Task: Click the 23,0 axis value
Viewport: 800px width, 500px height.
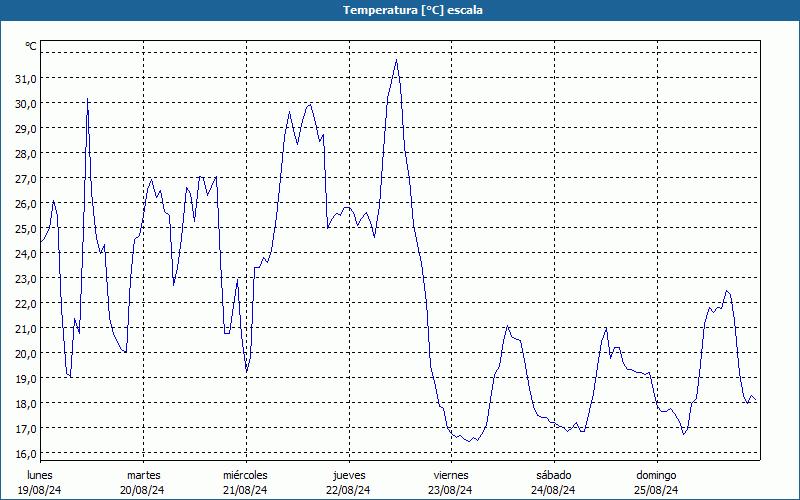Action: click(x=26, y=279)
